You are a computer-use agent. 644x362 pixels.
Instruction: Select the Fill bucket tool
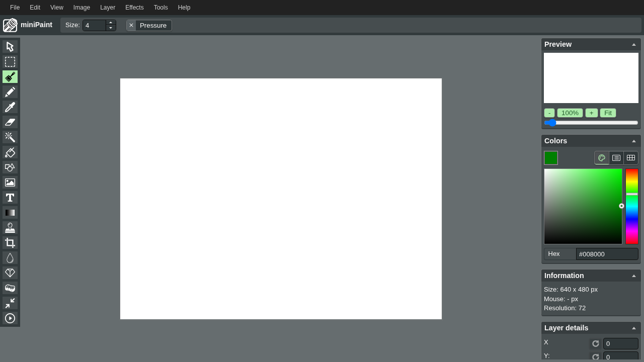[x=10, y=152]
